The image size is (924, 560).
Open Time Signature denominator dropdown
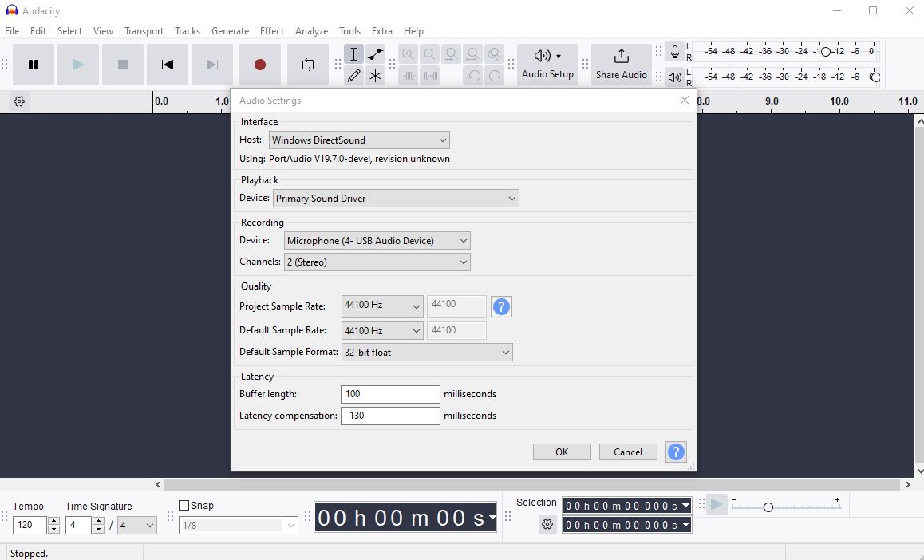(136, 525)
